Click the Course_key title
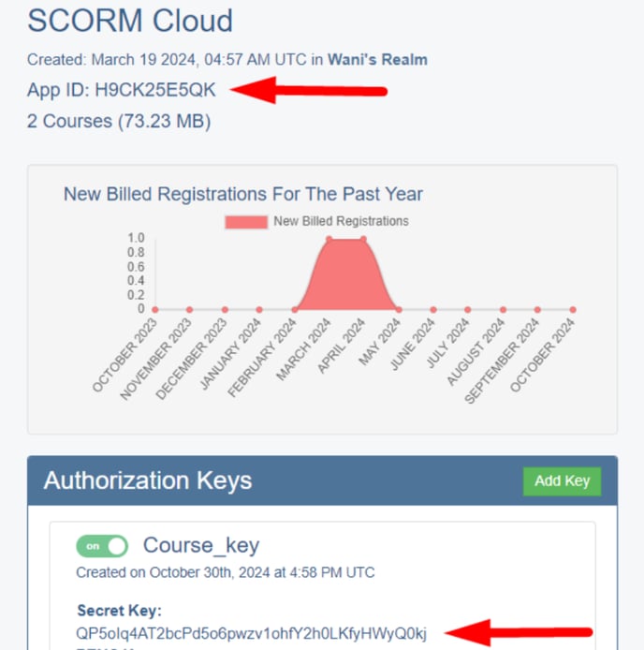 [201, 545]
